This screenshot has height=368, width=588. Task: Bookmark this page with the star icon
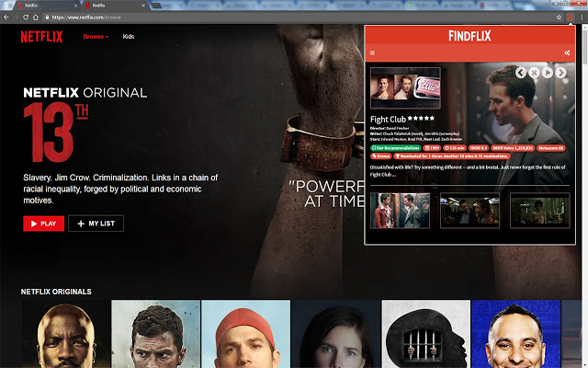point(560,17)
